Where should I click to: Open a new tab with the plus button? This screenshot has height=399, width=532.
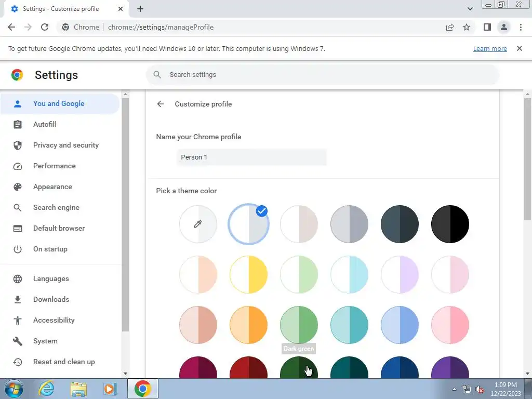coord(140,9)
